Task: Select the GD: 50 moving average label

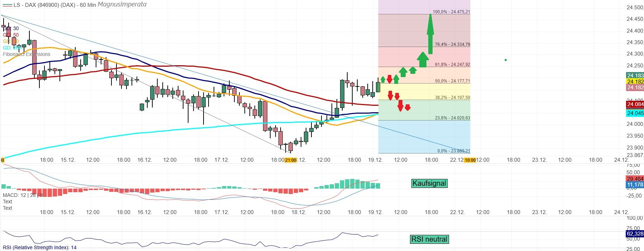Action: tap(11, 35)
